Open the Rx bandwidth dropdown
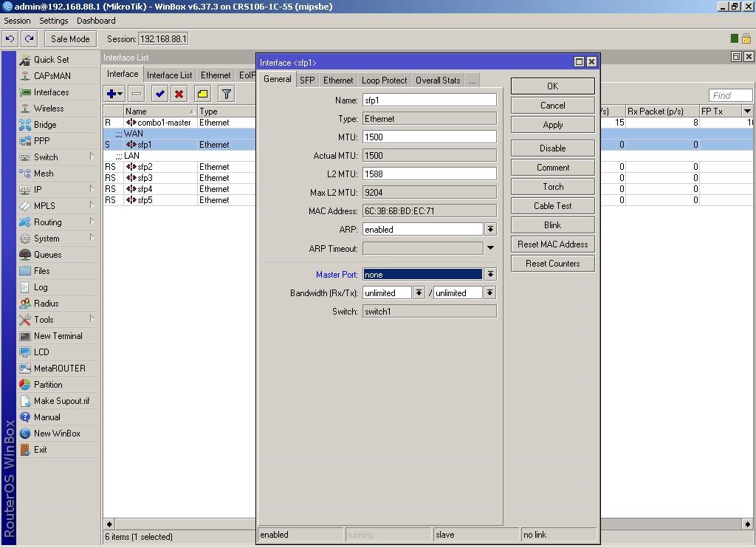The image size is (756, 548). [x=419, y=293]
